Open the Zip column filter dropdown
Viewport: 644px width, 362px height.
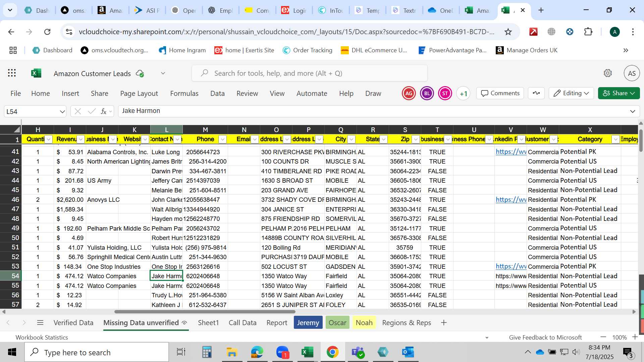[x=416, y=139]
